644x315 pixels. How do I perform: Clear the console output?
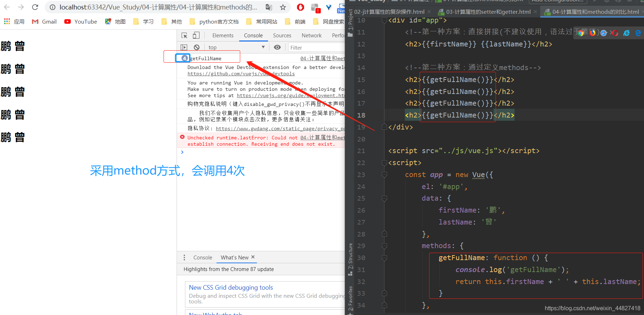coord(197,47)
